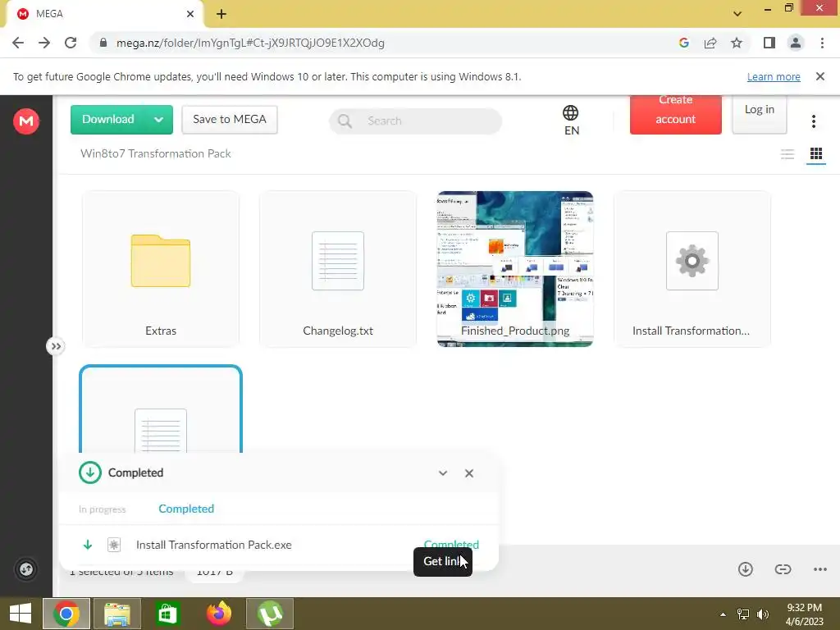840x630 pixels.
Task: Switch to list view
Action: (x=787, y=154)
